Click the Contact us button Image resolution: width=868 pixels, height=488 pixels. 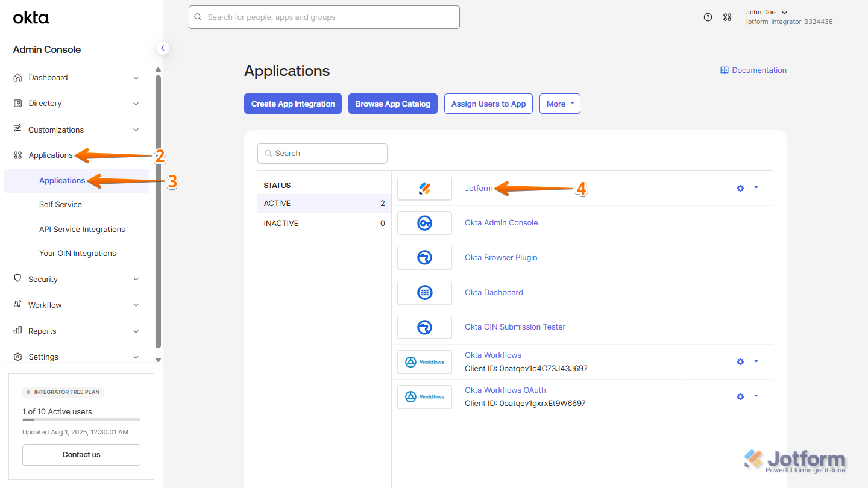81,455
